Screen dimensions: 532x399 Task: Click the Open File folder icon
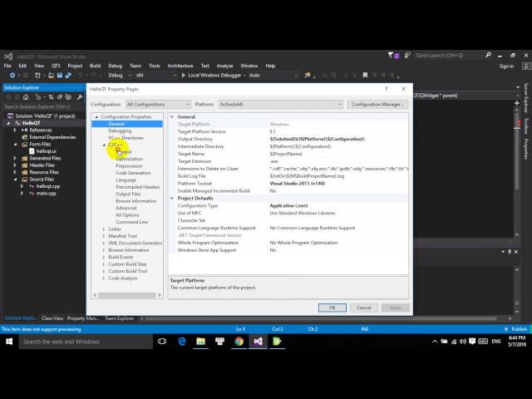[51, 76]
